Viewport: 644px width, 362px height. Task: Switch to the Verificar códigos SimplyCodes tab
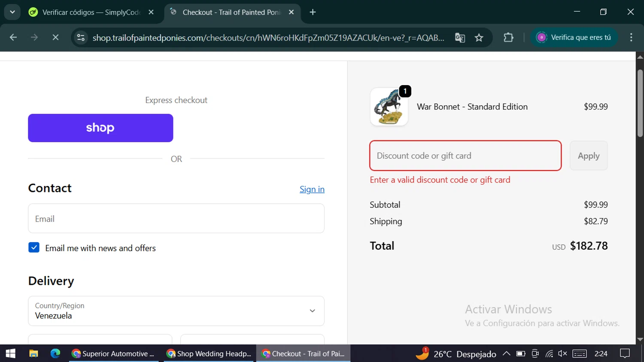click(x=92, y=12)
